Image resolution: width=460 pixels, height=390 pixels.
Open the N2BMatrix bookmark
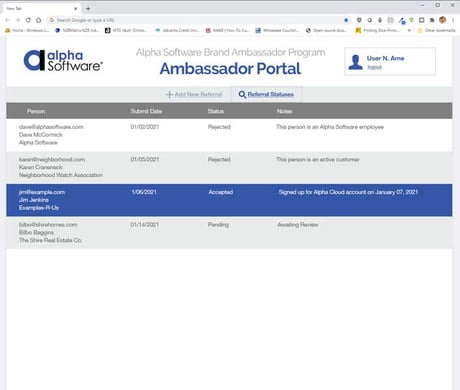click(77, 30)
